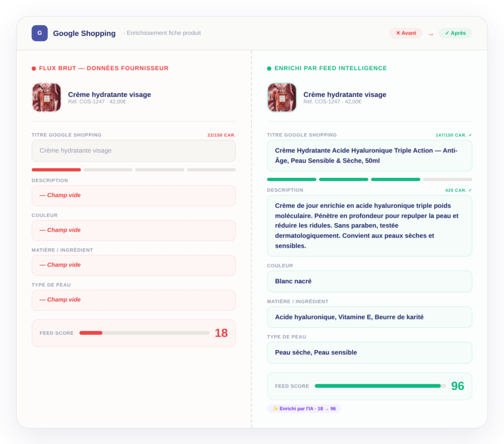The height and width of the screenshot is (444, 504).
Task: Click the Blanc nacré color field
Action: (x=369, y=281)
